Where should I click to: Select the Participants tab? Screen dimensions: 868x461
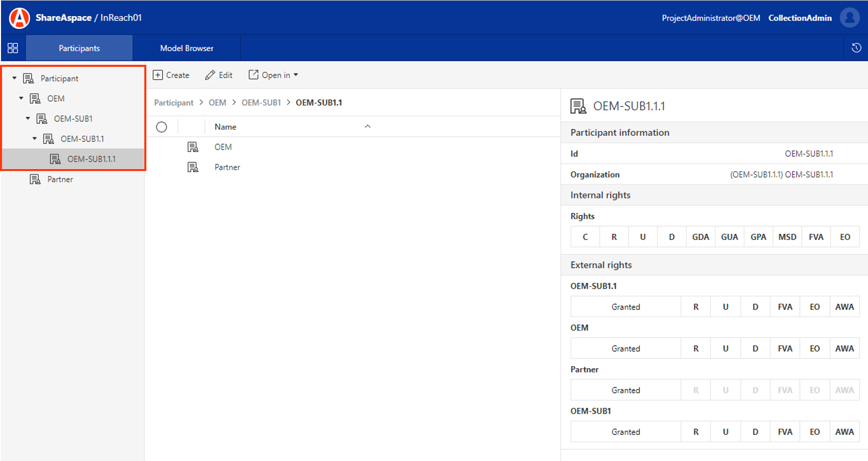point(79,48)
